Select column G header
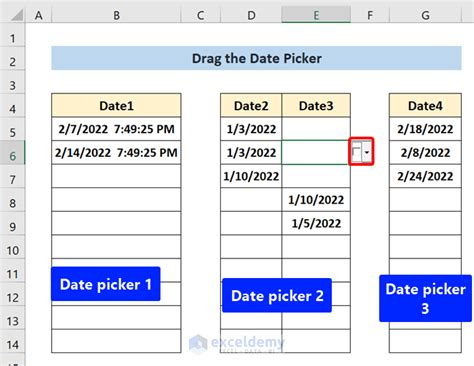Viewport: 474px width, 366px height. coord(425,15)
